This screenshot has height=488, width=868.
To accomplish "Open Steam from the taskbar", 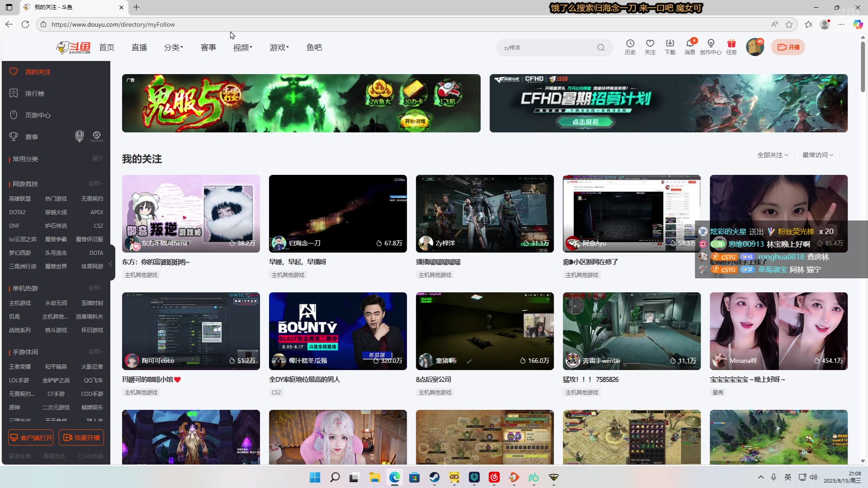I will tap(434, 477).
